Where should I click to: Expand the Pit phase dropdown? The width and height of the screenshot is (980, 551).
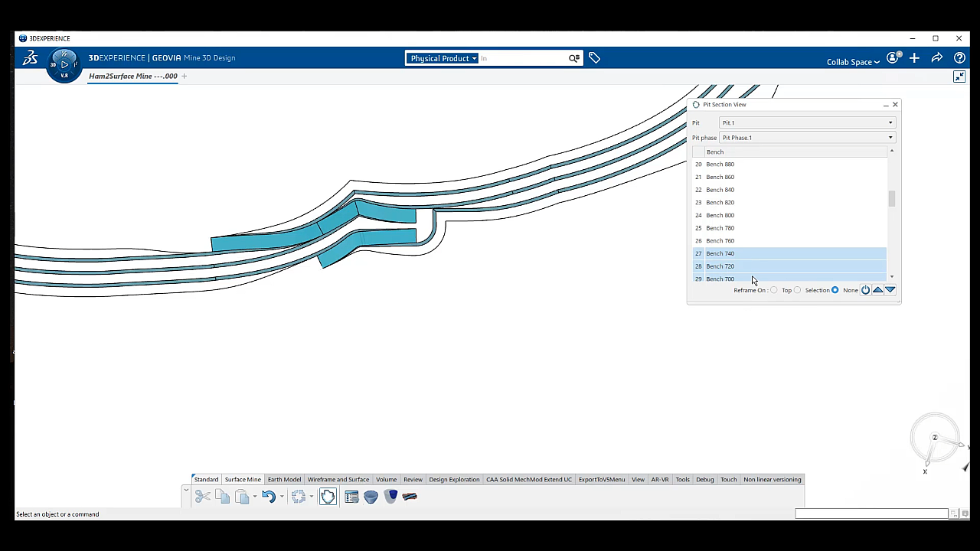(x=806, y=138)
